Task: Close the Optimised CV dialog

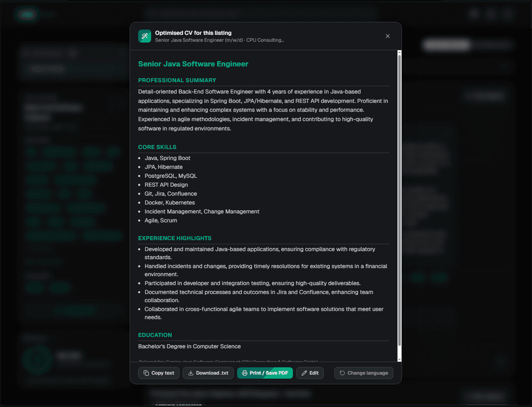Action: pos(388,36)
